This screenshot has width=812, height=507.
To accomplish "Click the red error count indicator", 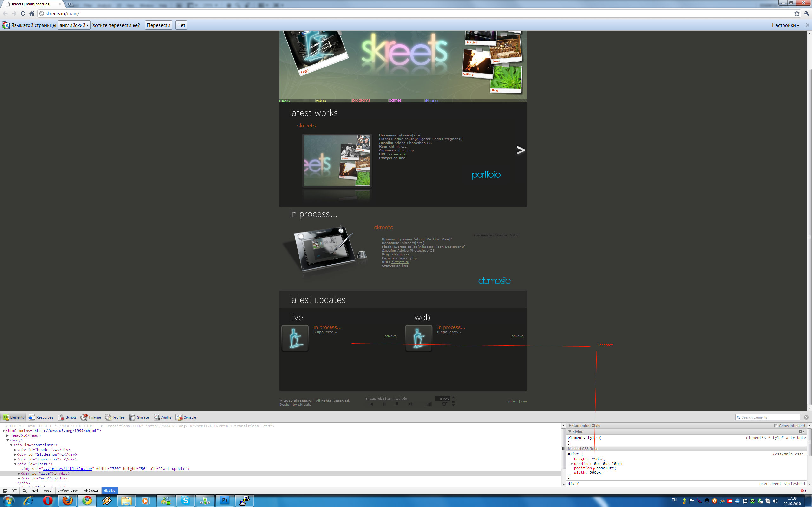I will point(803,491).
